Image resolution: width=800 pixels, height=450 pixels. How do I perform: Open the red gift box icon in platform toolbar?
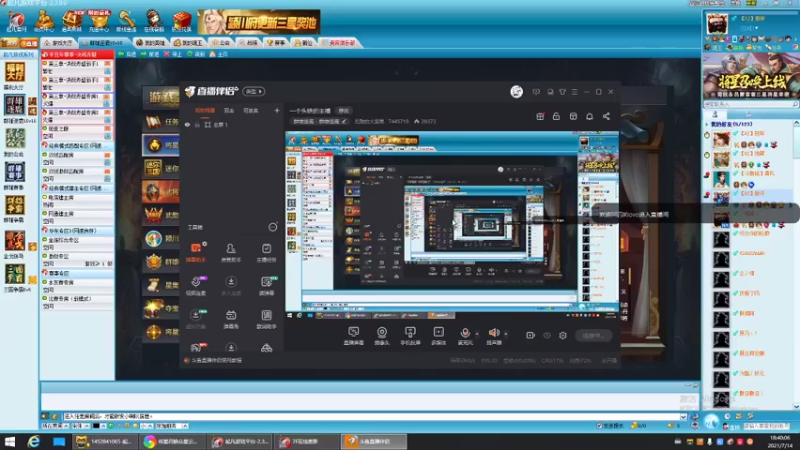(182, 20)
